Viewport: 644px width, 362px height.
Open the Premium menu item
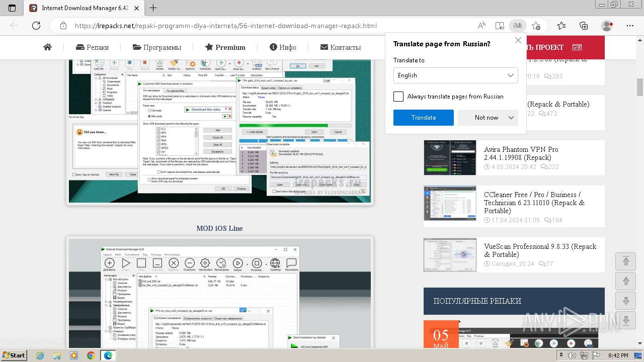pos(225,47)
